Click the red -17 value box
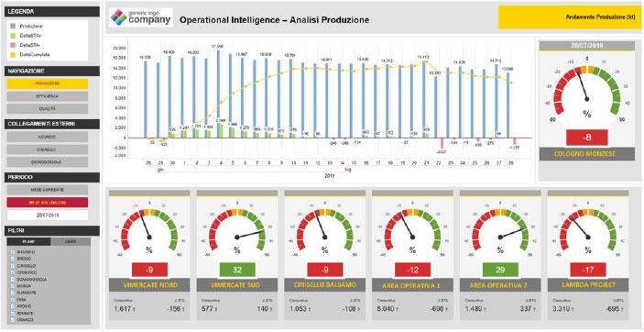 588,270
